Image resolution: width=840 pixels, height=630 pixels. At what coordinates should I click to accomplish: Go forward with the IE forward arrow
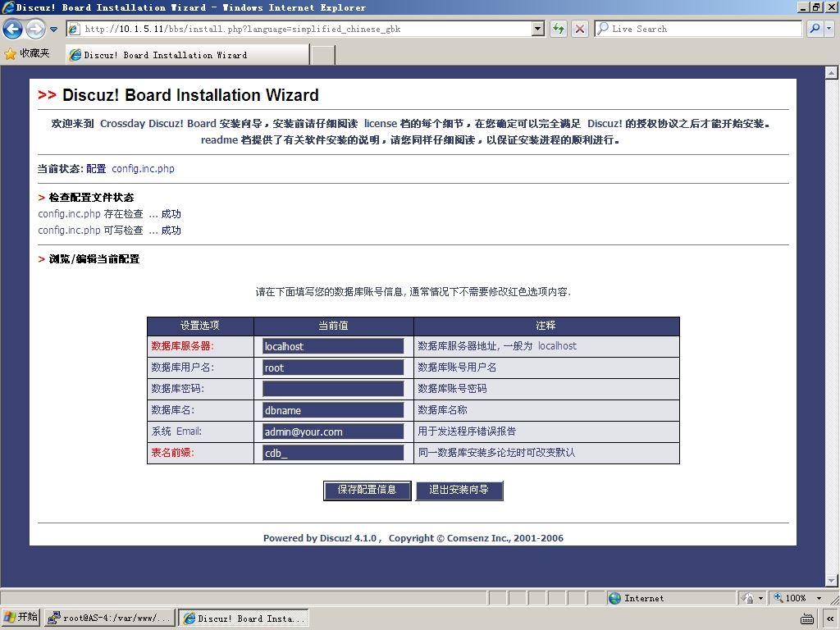(x=35, y=29)
